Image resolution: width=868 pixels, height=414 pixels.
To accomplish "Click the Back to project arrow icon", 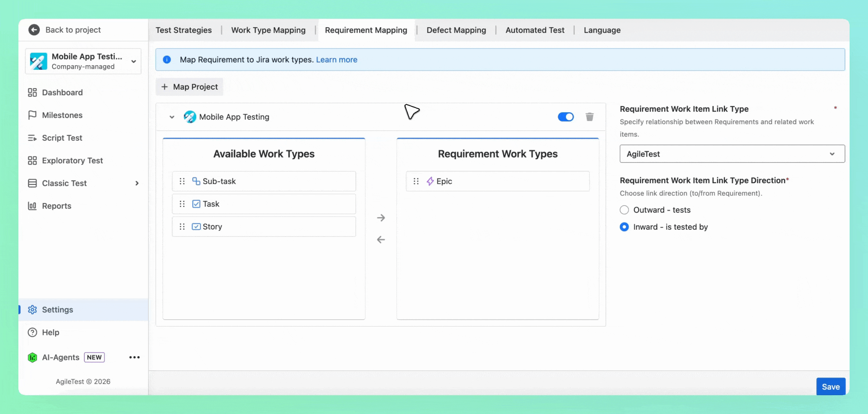I will [34, 30].
